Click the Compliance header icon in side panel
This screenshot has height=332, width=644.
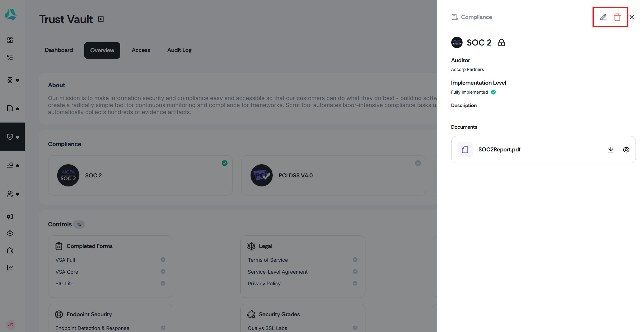(x=454, y=17)
